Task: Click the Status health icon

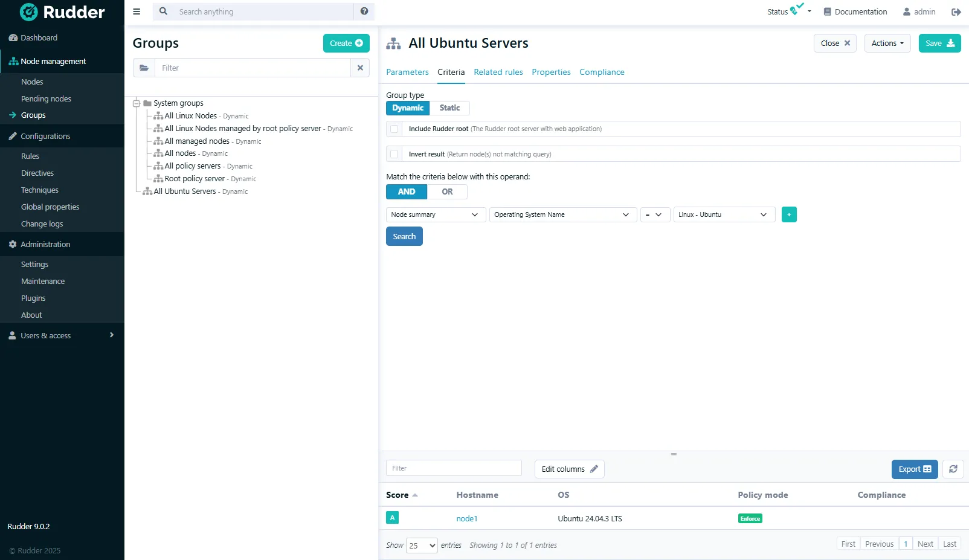Action: pos(797,10)
